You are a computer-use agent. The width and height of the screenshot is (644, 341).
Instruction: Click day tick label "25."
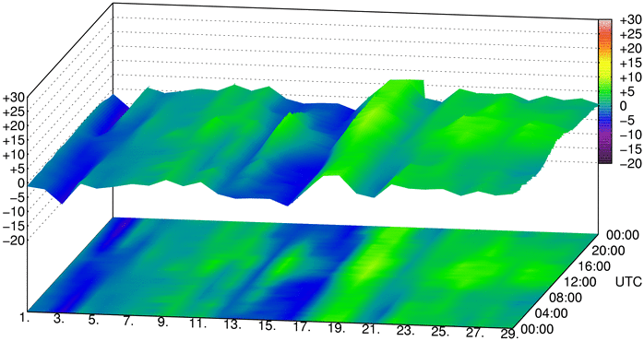[440, 332]
